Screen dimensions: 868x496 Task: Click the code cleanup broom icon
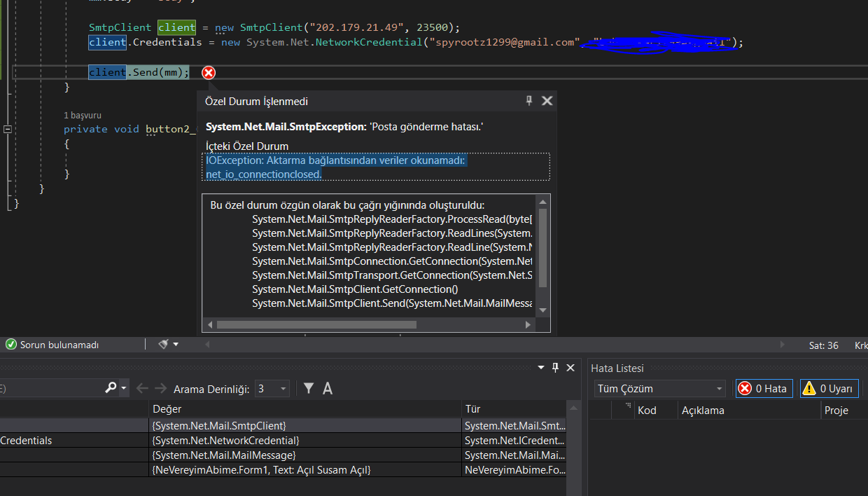pos(163,345)
